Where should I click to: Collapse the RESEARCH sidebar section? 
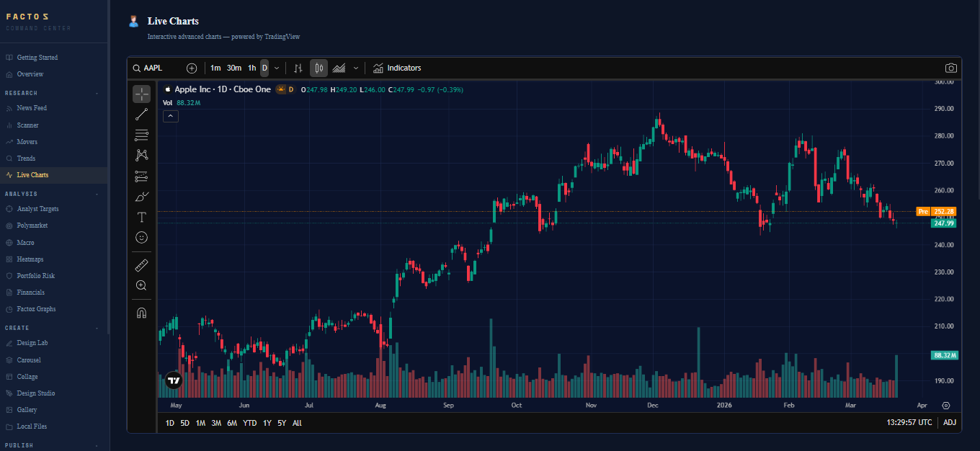point(96,92)
